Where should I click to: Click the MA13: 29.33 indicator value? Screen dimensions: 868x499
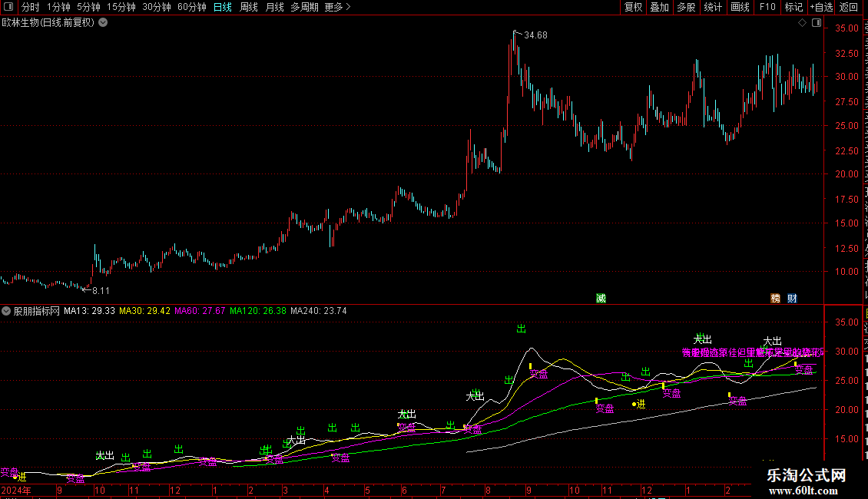pos(89,311)
